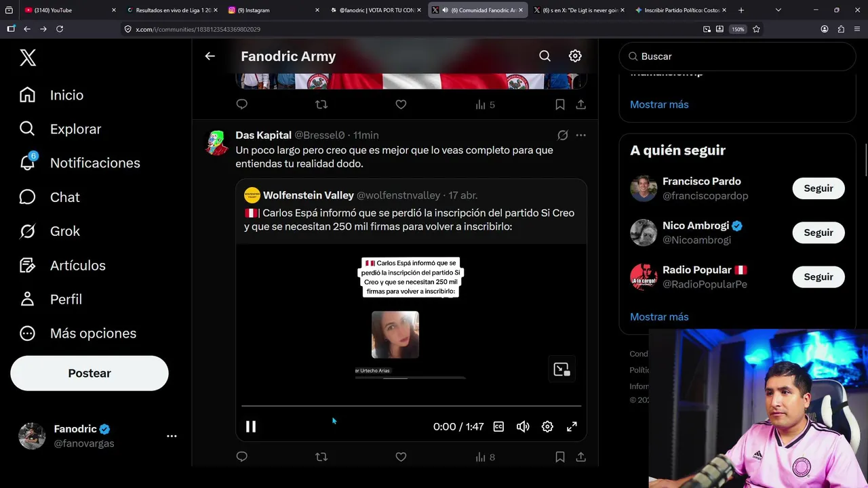868x488 pixels.
Task: Pause the video playback
Action: [251, 426]
